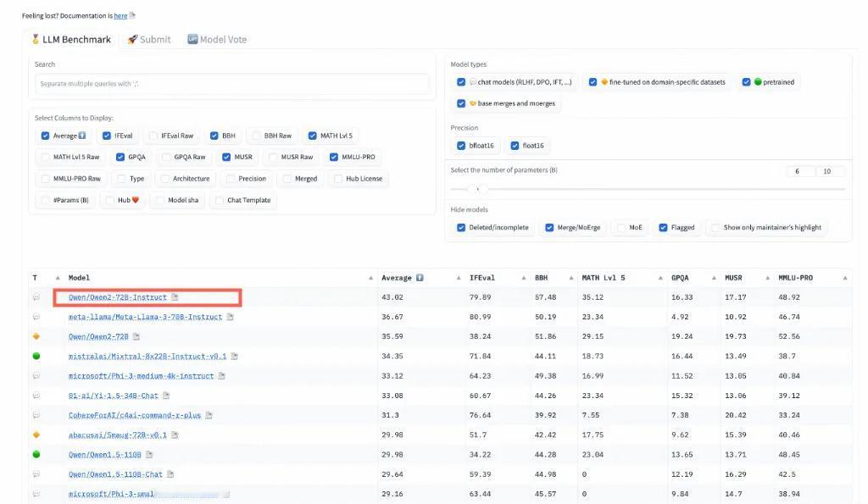Adjust the number of parameters slider

click(x=478, y=189)
